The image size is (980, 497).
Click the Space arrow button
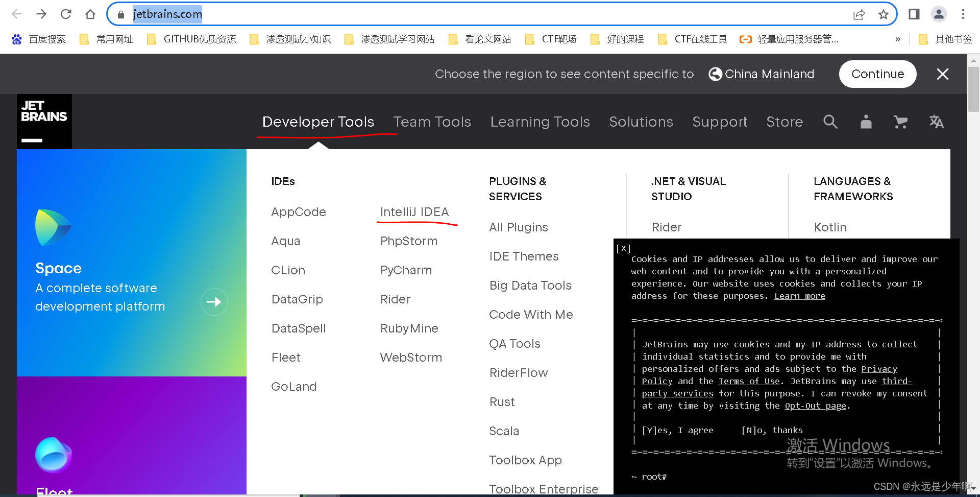[x=214, y=302]
